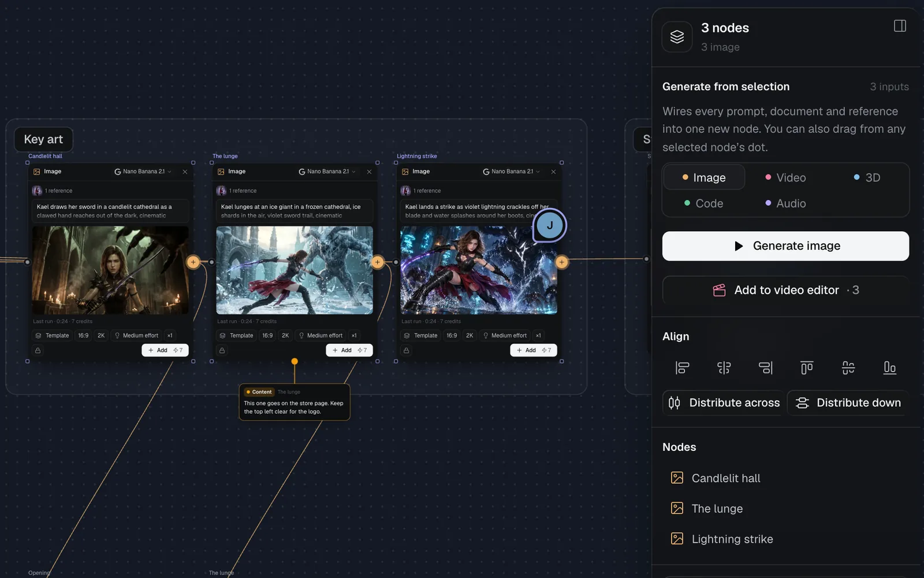
Task: Click plus output connector on Lightning strike node
Action: pos(561,262)
